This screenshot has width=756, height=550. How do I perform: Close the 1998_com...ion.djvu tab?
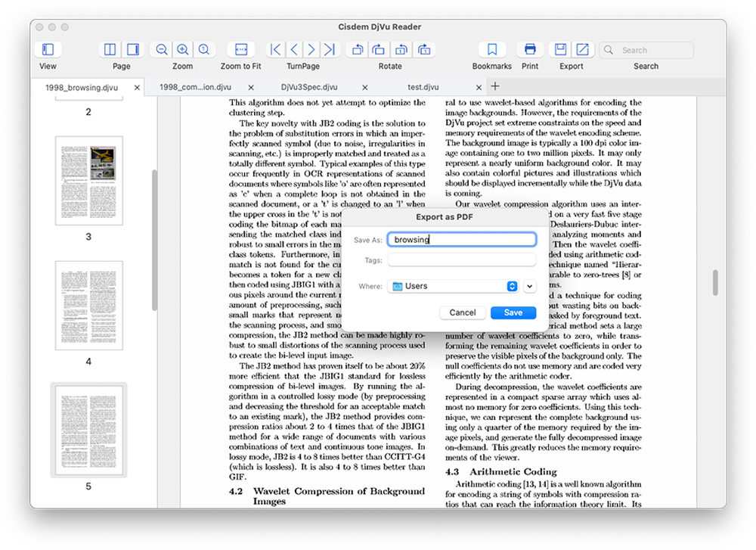pos(251,87)
